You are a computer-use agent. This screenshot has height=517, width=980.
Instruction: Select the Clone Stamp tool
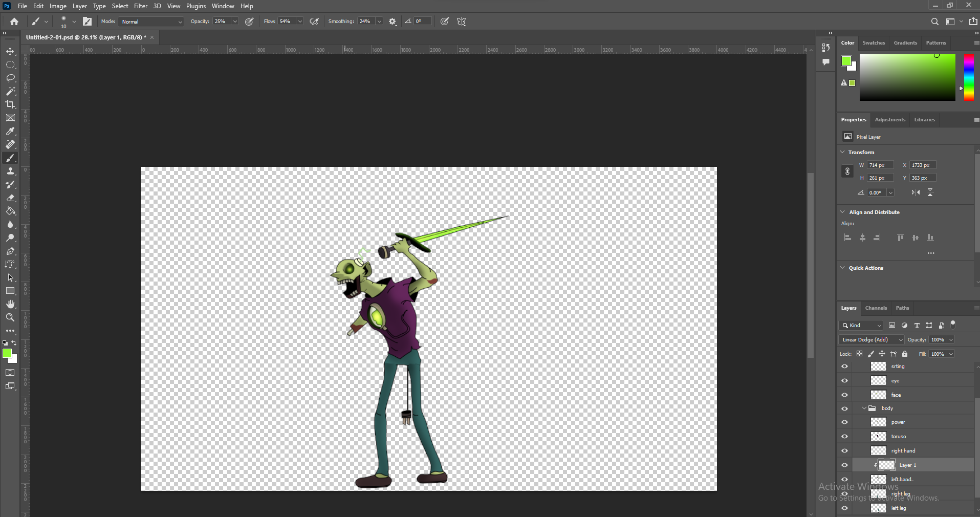click(10, 171)
